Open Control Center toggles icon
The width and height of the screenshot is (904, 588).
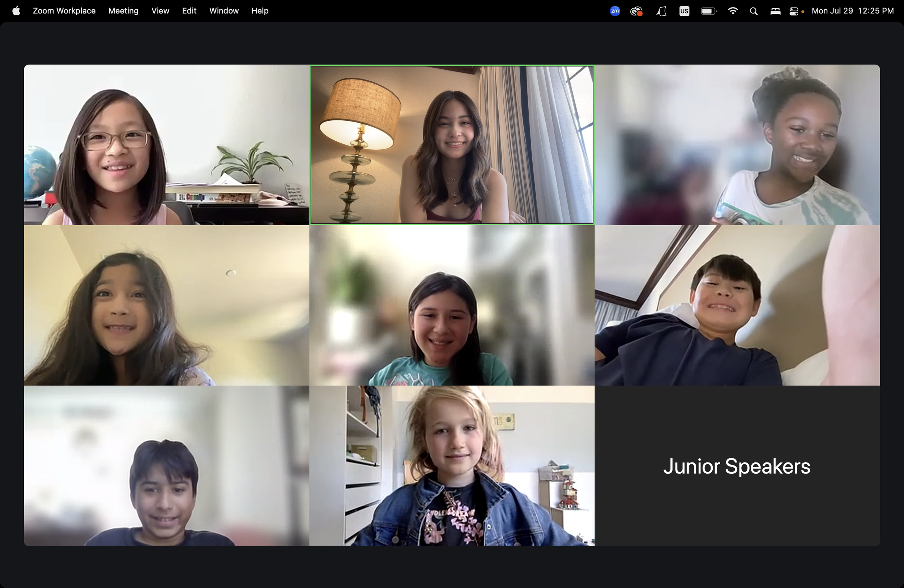click(x=794, y=11)
